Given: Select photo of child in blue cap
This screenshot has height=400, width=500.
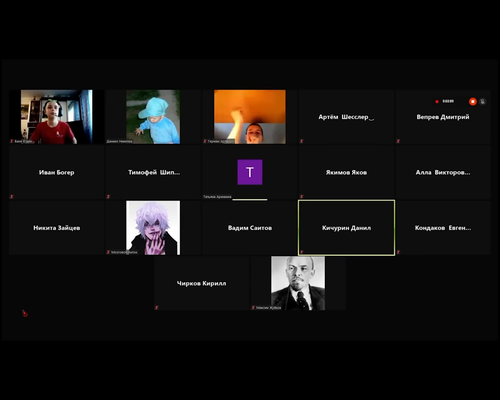Looking at the screenshot, I should (153, 117).
